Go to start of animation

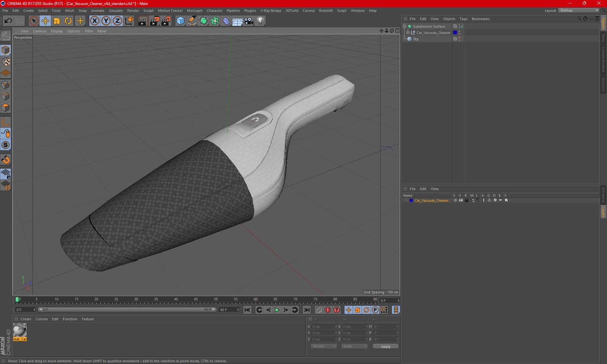pyautogui.click(x=247, y=310)
